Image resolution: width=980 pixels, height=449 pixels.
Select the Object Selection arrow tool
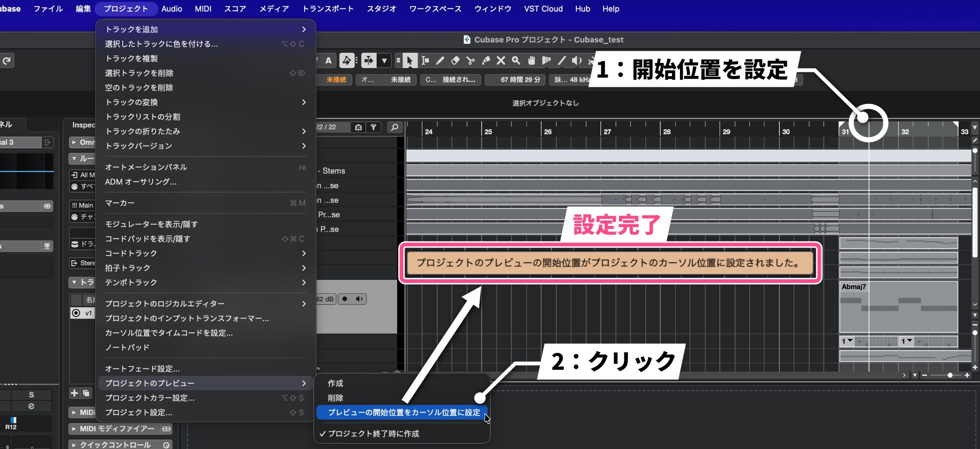409,61
